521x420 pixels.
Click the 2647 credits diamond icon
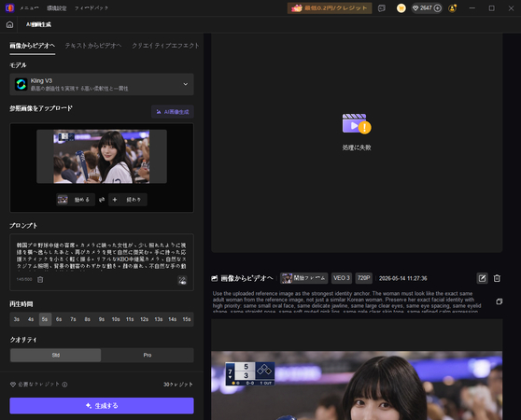415,8
